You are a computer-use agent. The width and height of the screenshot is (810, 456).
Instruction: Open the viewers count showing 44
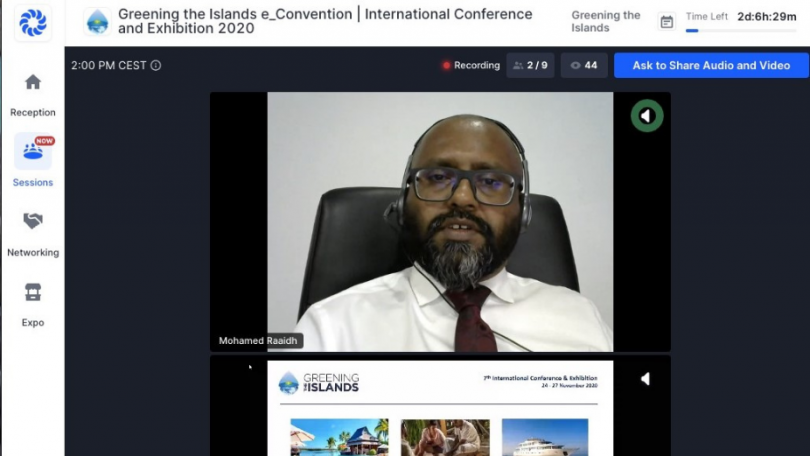[583, 66]
